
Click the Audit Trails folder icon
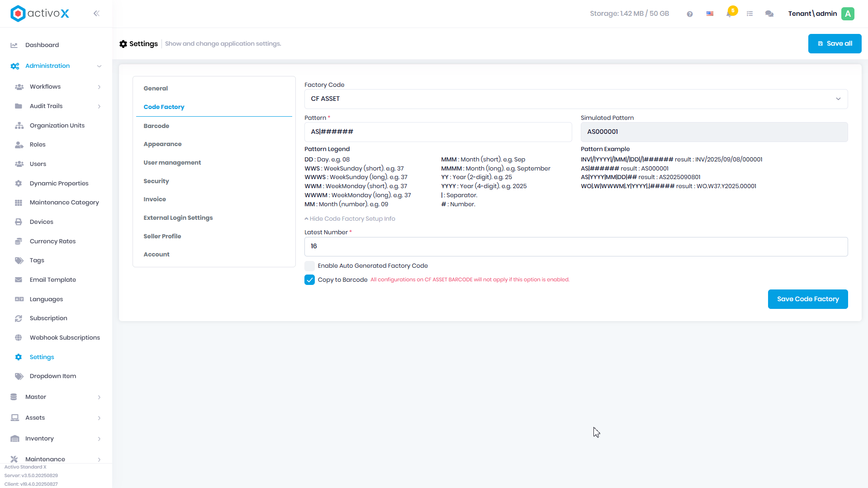click(x=19, y=106)
